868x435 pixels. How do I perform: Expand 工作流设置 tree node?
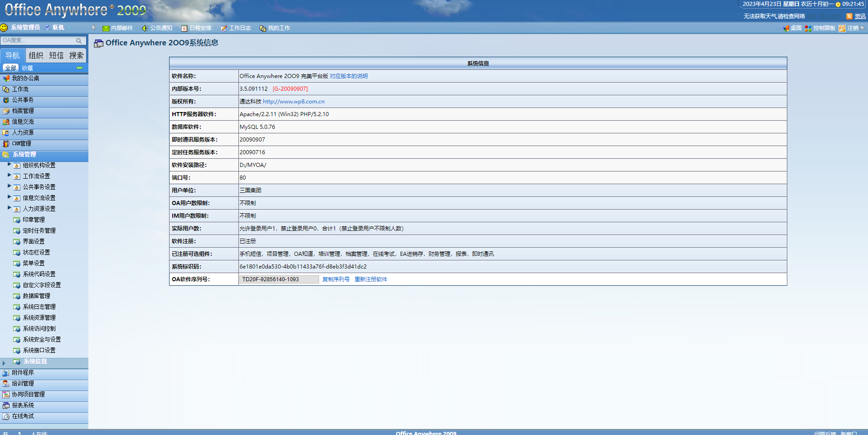10,176
